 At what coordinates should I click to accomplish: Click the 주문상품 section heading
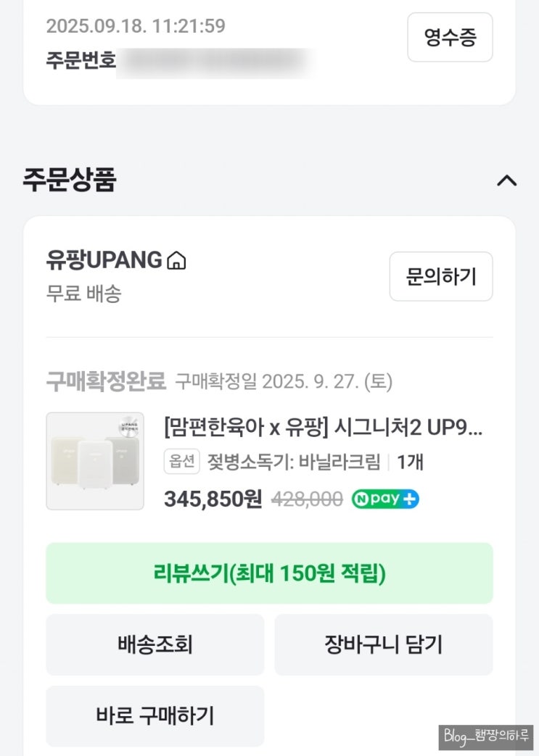(70, 180)
